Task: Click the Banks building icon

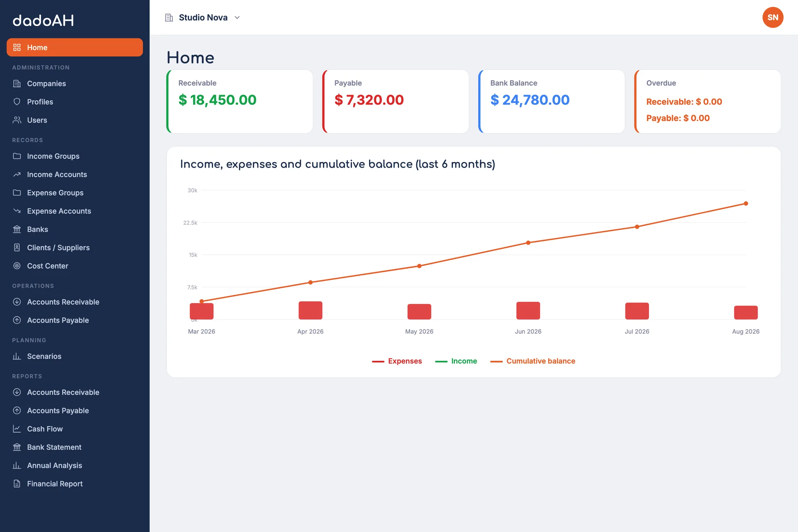Action: pyautogui.click(x=17, y=229)
